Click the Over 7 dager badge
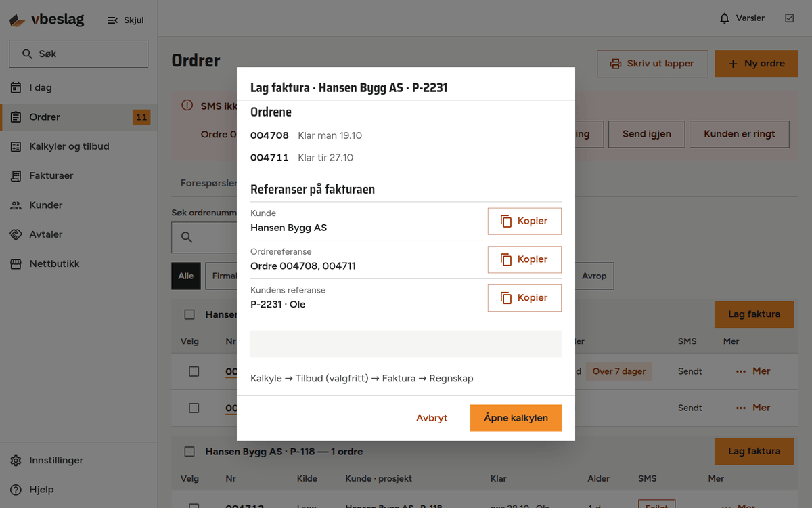The height and width of the screenshot is (508, 812). click(619, 371)
